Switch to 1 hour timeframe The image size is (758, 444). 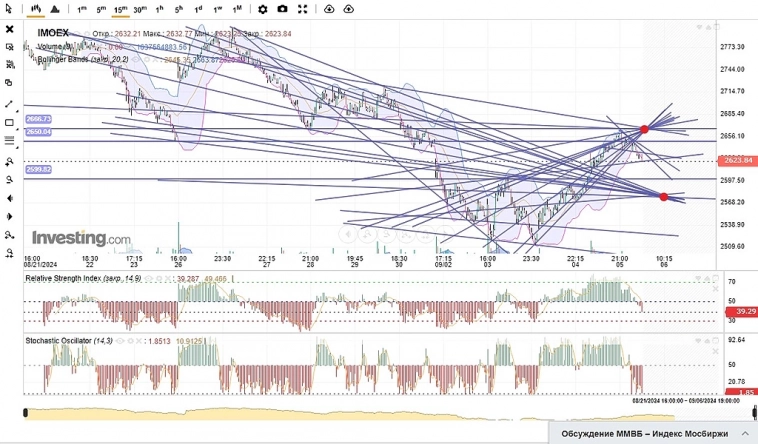coord(159,9)
